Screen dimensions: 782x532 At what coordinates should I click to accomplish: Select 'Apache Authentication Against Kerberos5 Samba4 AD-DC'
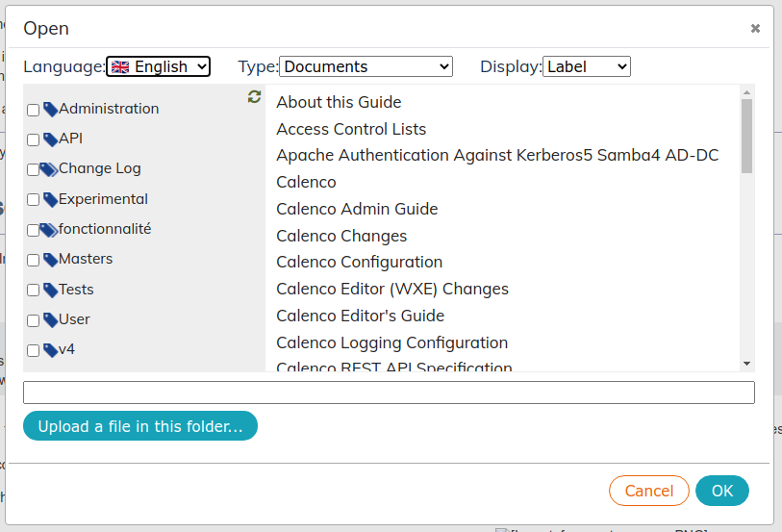(497, 155)
